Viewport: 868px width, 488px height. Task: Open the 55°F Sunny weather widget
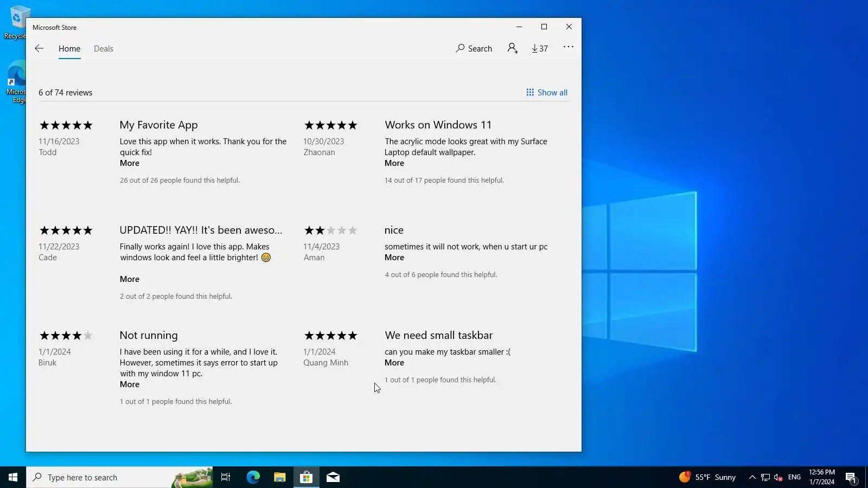[x=707, y=477]
